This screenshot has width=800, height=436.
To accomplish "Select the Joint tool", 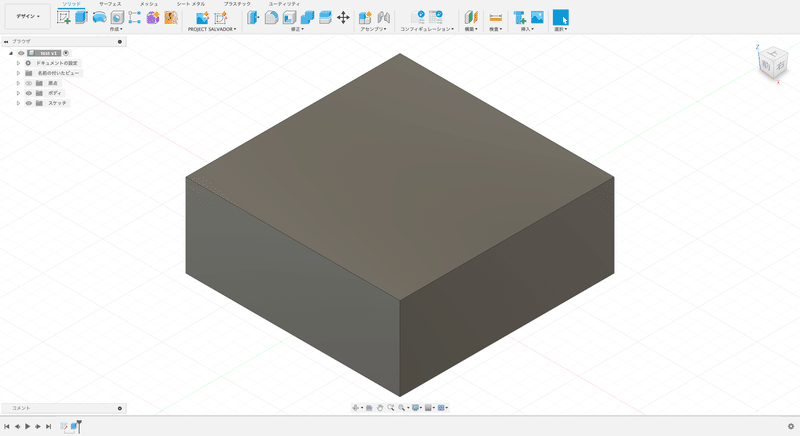I will click(384, 17).
